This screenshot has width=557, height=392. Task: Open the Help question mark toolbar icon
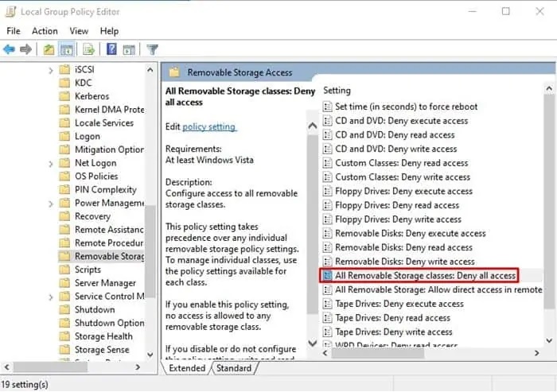coord(111,49)
